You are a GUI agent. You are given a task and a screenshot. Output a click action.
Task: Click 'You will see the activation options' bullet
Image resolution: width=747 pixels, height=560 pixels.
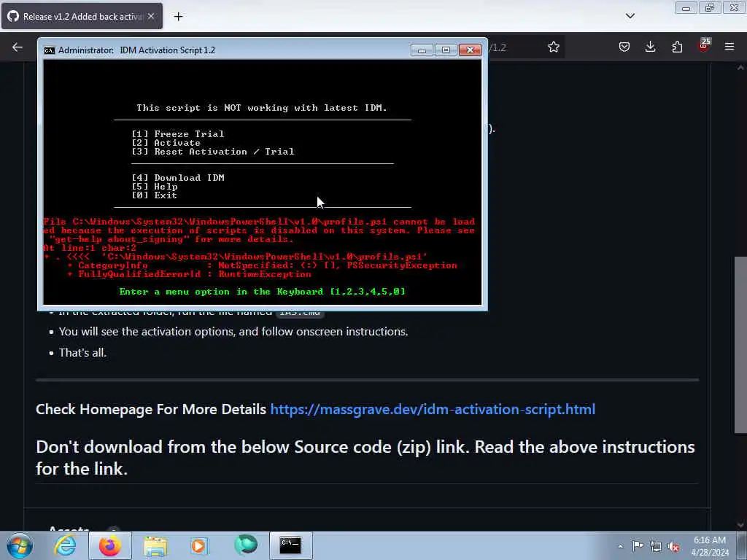click(233, 332)
